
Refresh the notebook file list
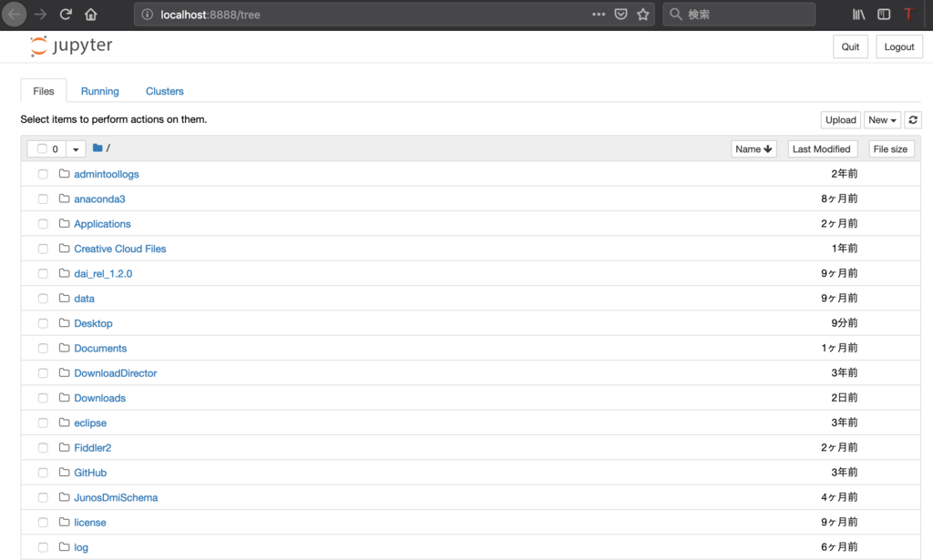pos(913,119)
